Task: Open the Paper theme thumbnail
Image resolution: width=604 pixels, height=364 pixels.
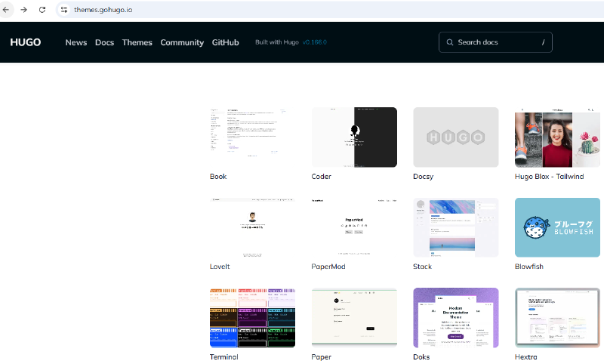Action: (354, 318)
